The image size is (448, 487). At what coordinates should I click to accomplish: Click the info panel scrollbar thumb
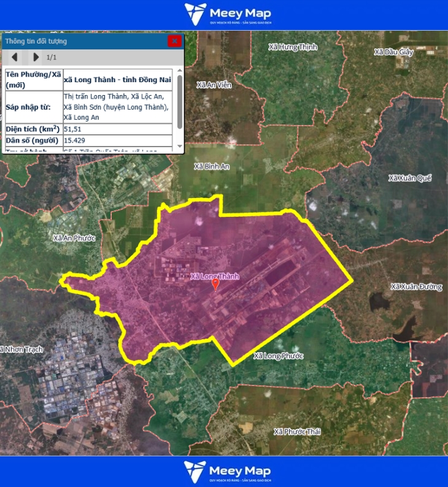(179, 101)
